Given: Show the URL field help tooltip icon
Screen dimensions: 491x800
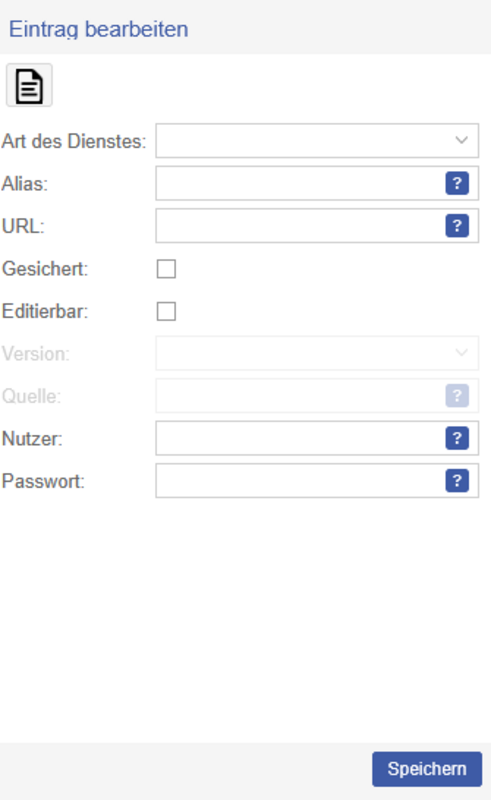Looking at the screenshot, I should [x=457, y=226].
